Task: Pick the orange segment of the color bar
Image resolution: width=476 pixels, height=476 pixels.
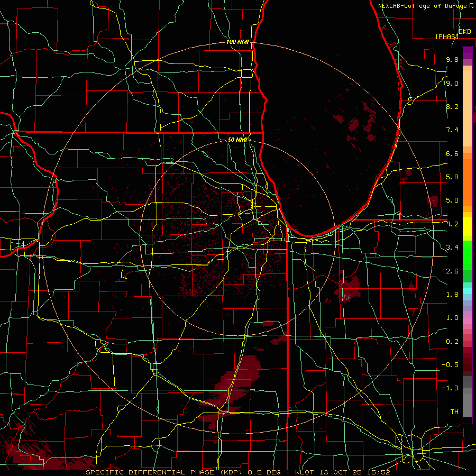Action: click(x=467, y=182)
